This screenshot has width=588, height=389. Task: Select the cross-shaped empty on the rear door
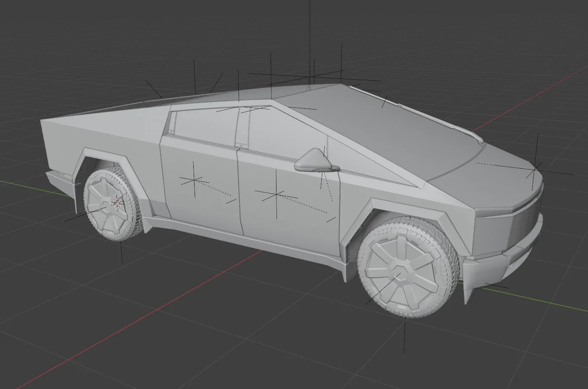[194, 180]
